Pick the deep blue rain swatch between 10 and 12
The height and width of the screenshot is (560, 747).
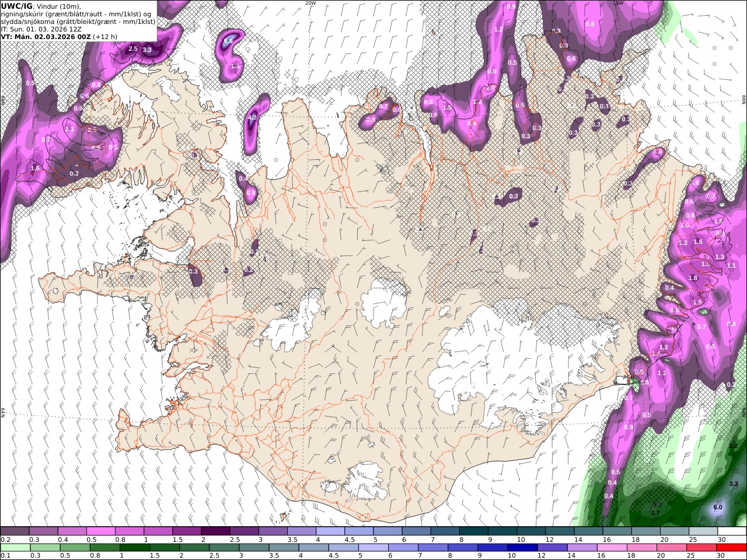[522, 547]
